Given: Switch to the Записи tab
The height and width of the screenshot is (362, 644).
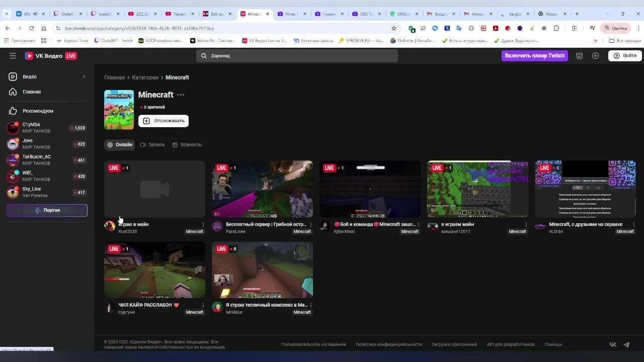Looking at the screenshot, I should point(152,145).
